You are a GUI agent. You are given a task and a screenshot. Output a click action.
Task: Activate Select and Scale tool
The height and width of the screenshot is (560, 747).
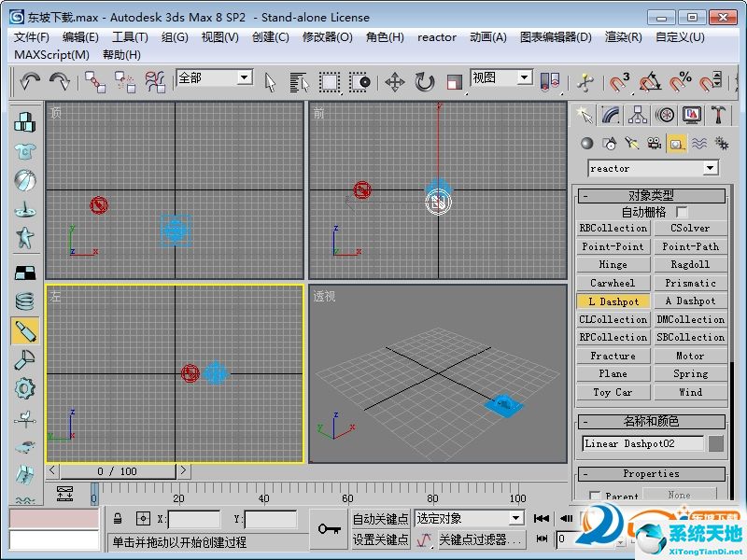455,82
